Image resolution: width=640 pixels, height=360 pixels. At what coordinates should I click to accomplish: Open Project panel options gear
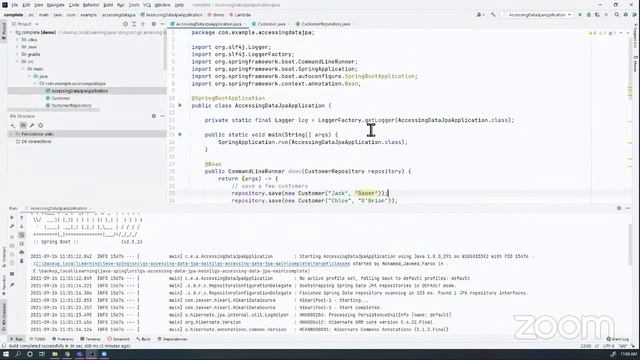point(153,24)
